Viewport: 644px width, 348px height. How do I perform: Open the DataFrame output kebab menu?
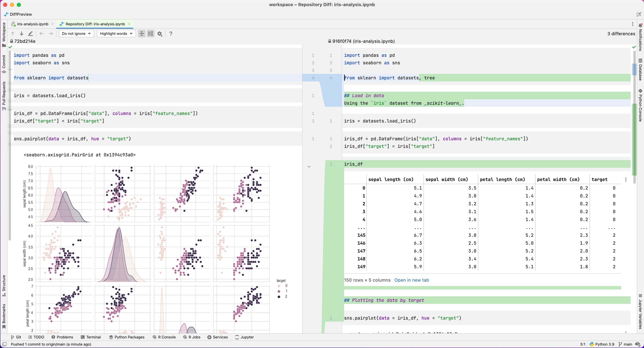(x=626, y=180)
